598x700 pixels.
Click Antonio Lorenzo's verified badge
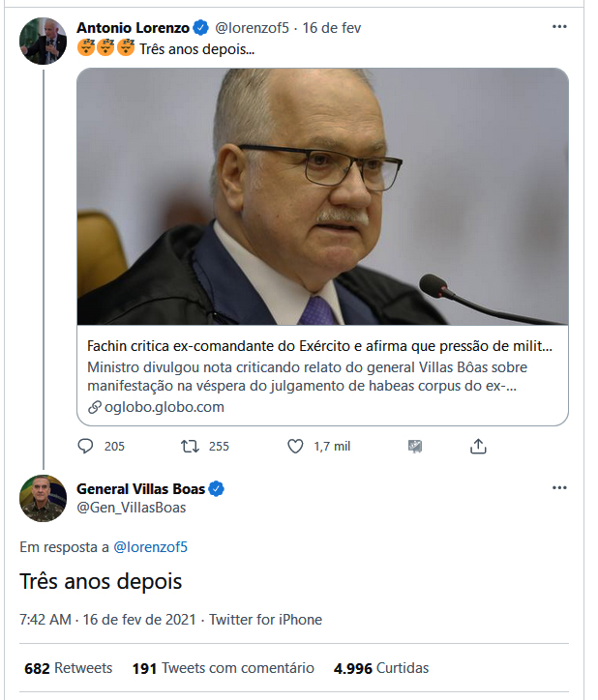199,27
